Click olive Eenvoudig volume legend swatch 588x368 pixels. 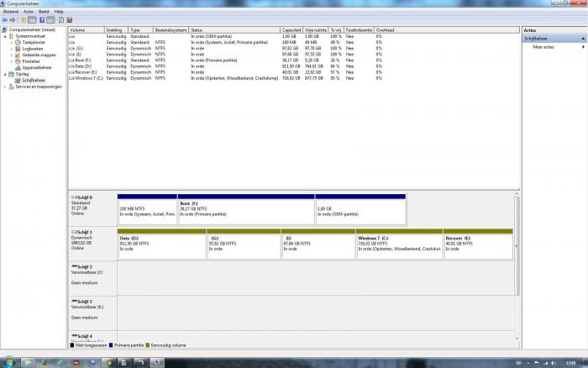tap(147, 345)
